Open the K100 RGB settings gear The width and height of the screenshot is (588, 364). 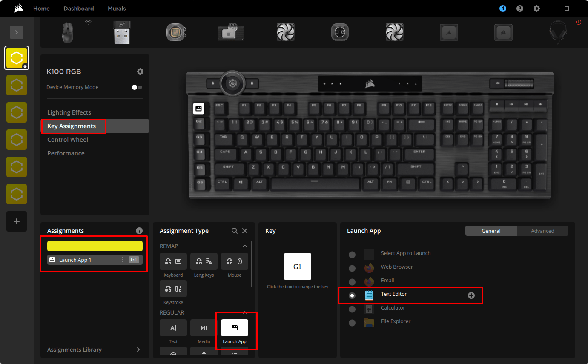140,72
